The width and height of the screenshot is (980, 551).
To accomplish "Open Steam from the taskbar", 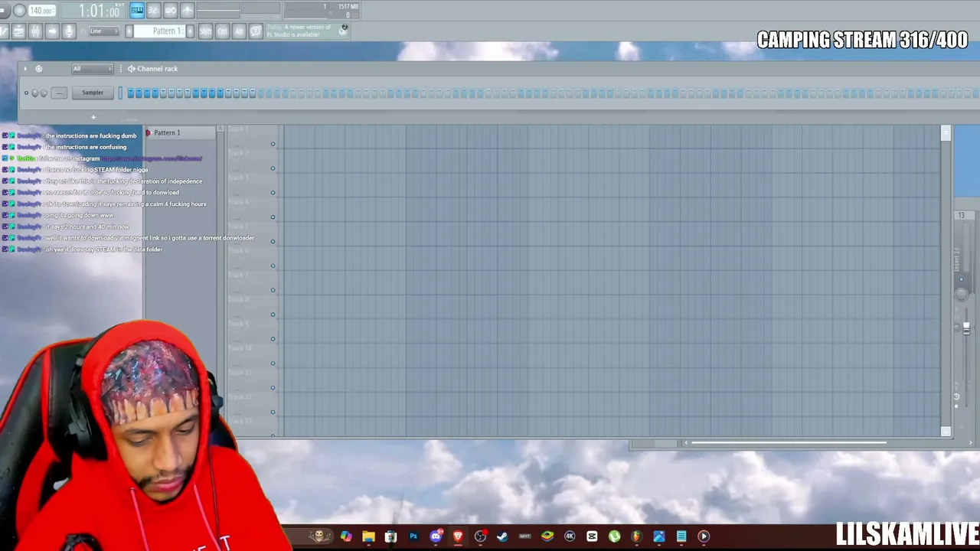I will click(x=502, y=536).
